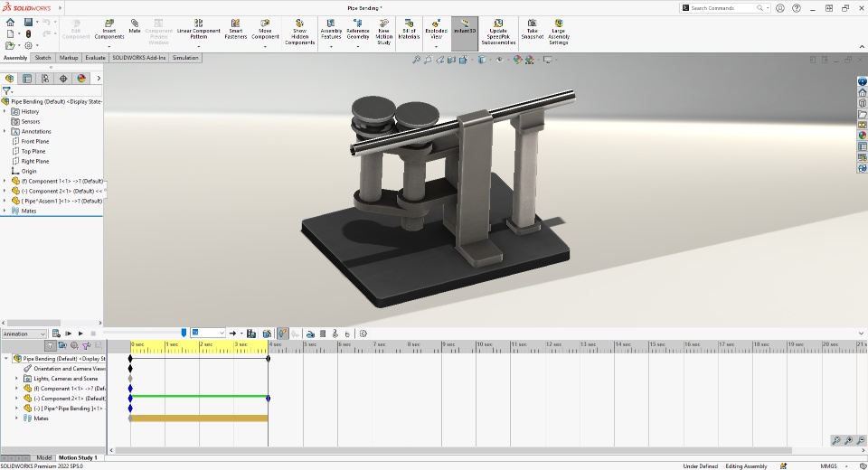
Task: Click the Insert Components tool
Action: pos(108,29)
